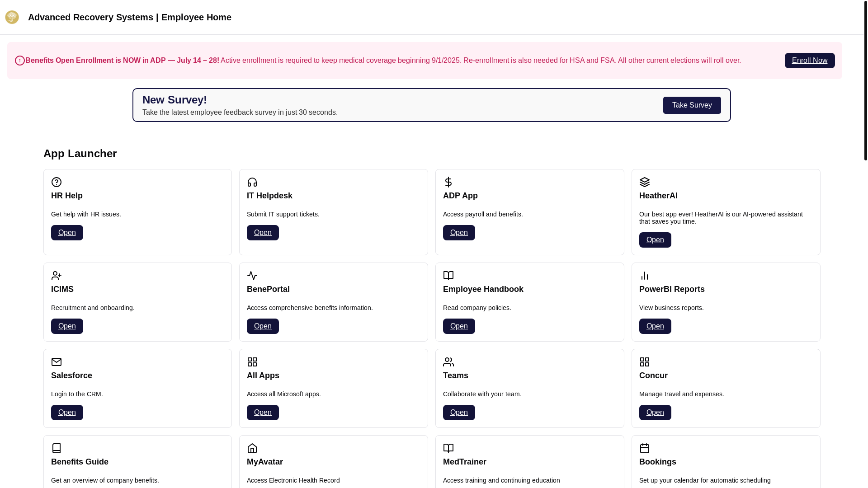Image resolution: width=868 pixels, height=488 pixels.
Task: Click the Take Survey button
Action: (692, 105)
